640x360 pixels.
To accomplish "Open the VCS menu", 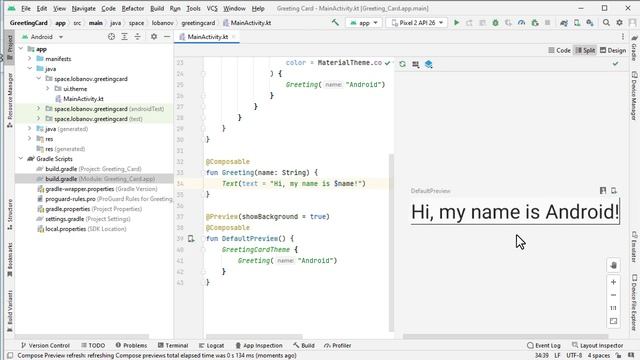I will point(212,8).
